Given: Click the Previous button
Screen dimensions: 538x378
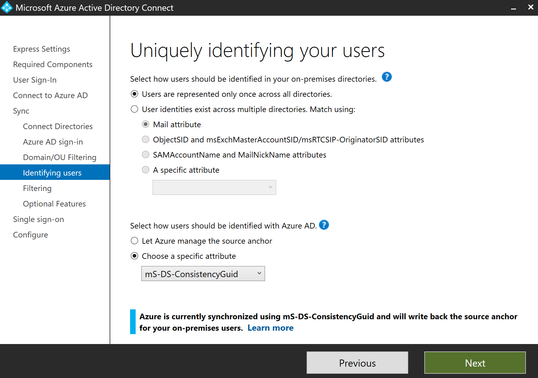Looking at the screenshot, I should tap(357, 363).
